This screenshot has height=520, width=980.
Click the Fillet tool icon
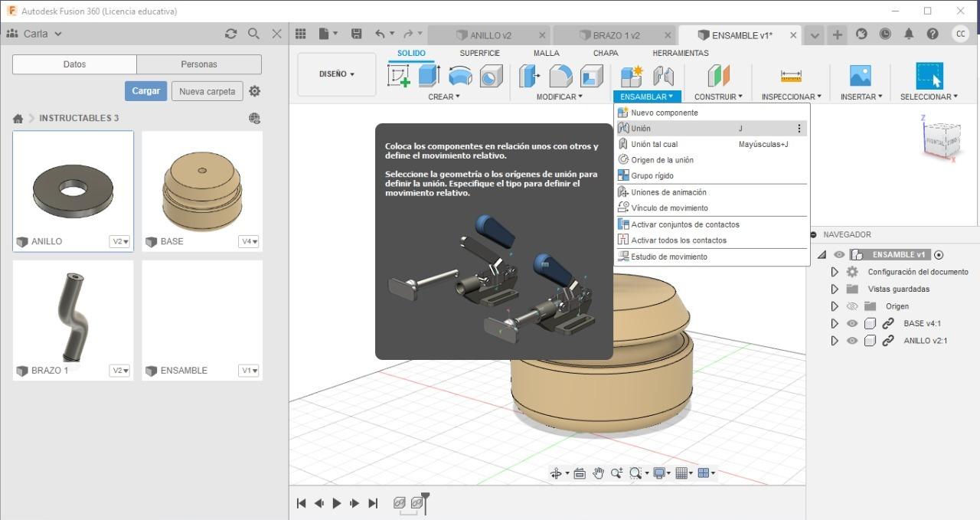[x=560, y=76]
